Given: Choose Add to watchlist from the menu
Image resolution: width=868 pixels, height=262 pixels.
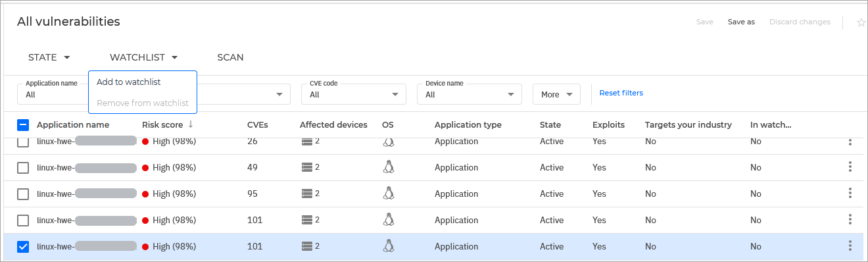Looking at the screenshot, I should [x=129, y=82].
